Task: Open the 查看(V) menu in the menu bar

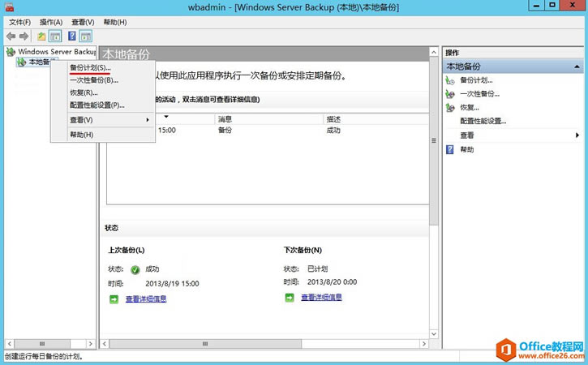Action: [83, 22]
